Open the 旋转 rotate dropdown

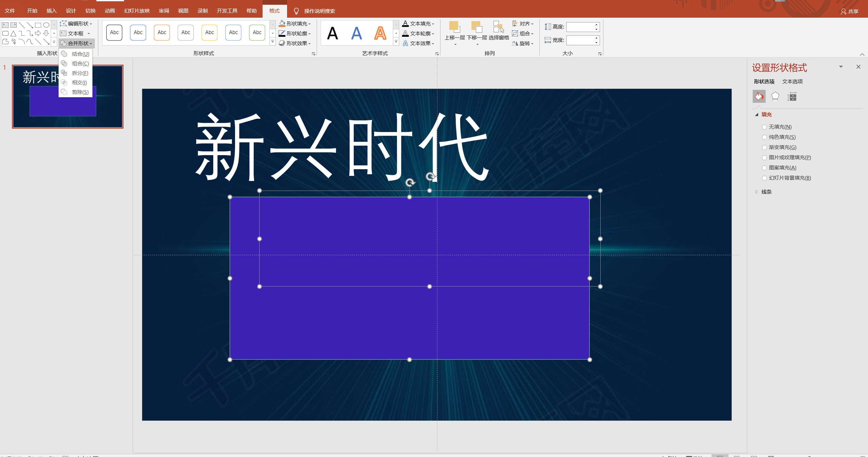(x=523, y=43)
